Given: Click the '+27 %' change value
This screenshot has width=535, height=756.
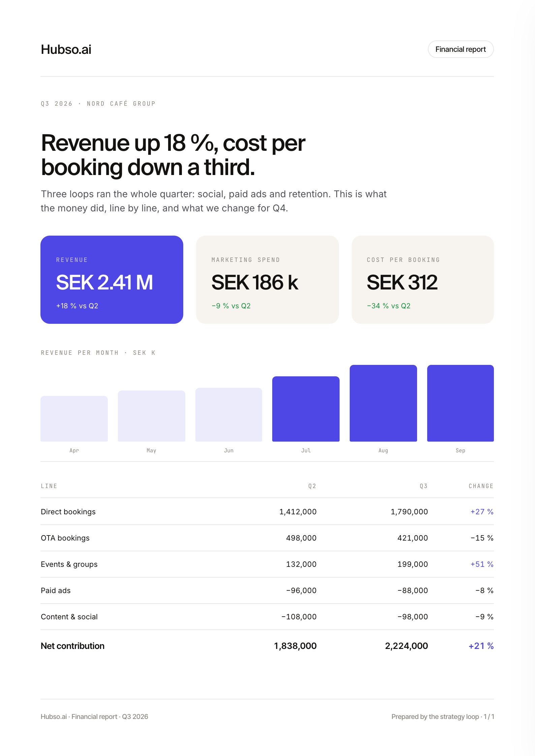Looking at the screenshot, I should click(x=482, y=512).
